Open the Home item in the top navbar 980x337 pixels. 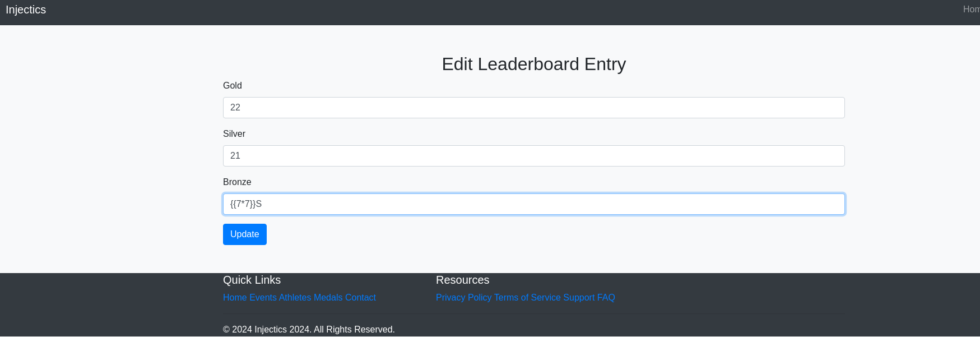(970, 10)
